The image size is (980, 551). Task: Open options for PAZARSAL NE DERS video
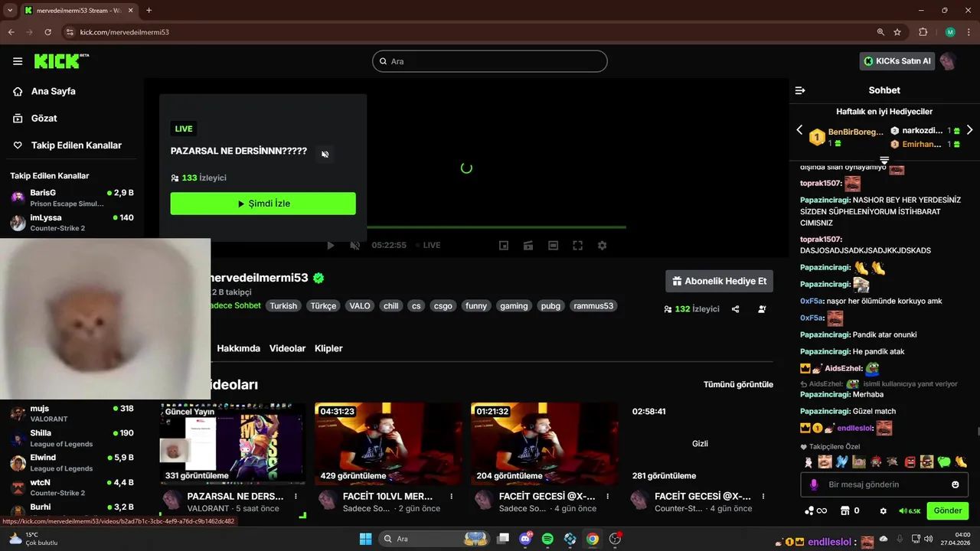pyautogui.click(x=296, y=497)
